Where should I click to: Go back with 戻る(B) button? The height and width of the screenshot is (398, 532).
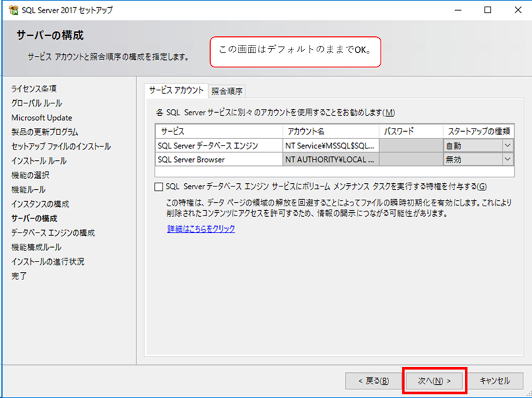(373, 381)
